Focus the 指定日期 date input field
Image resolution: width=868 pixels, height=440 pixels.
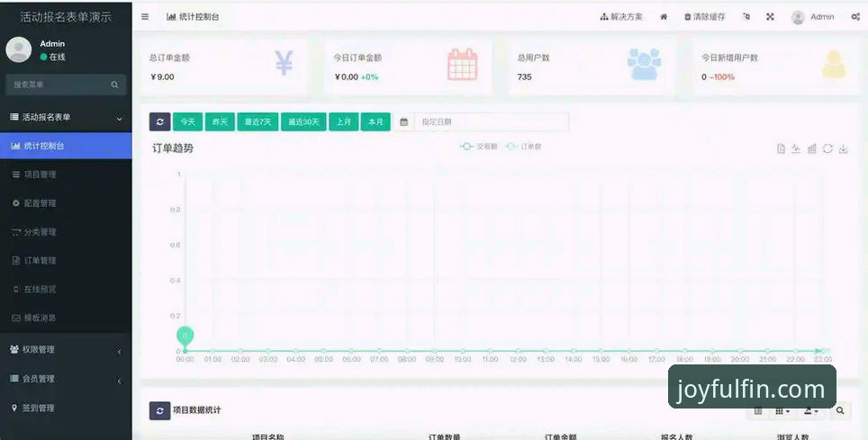click(491, 121)
